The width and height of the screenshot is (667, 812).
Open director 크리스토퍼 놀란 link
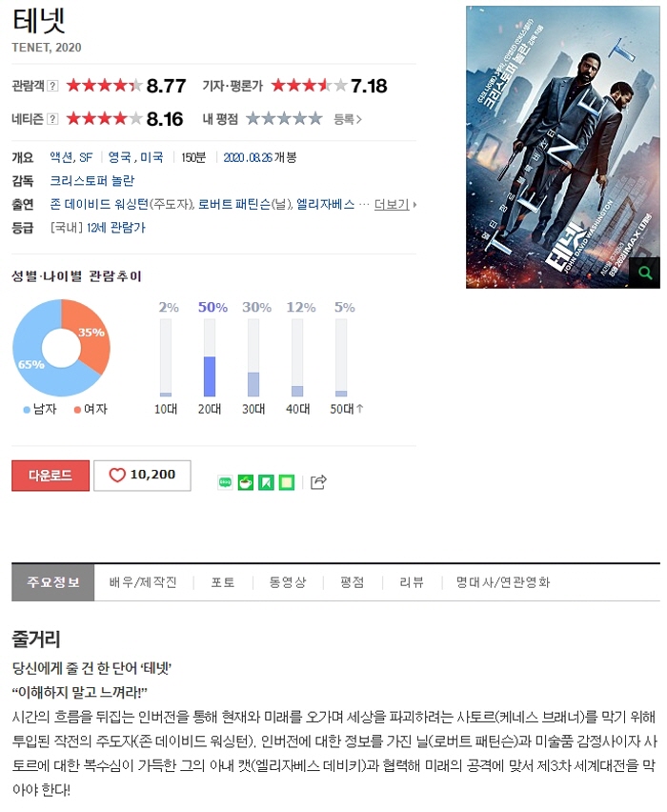92,181
